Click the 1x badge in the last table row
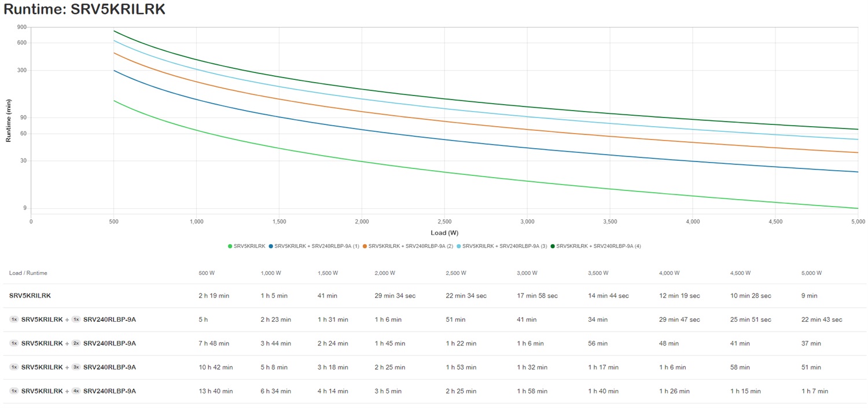 (14, 391)
